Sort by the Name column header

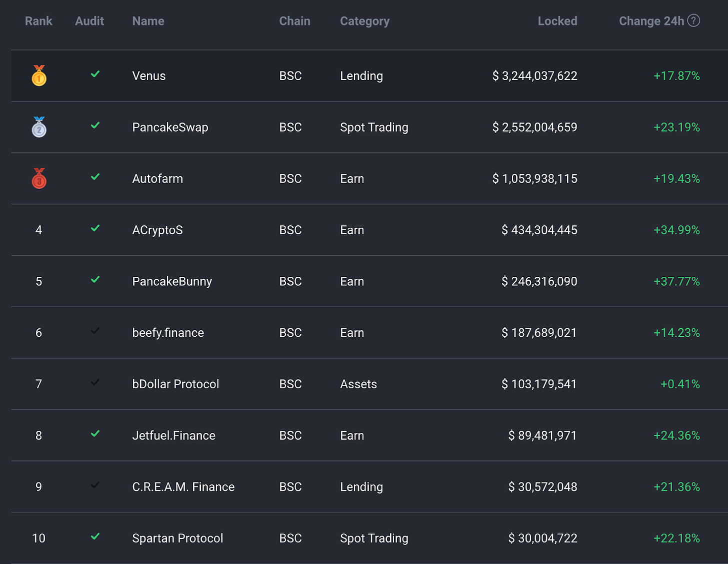pyautogui.click(x=148, y=21)
